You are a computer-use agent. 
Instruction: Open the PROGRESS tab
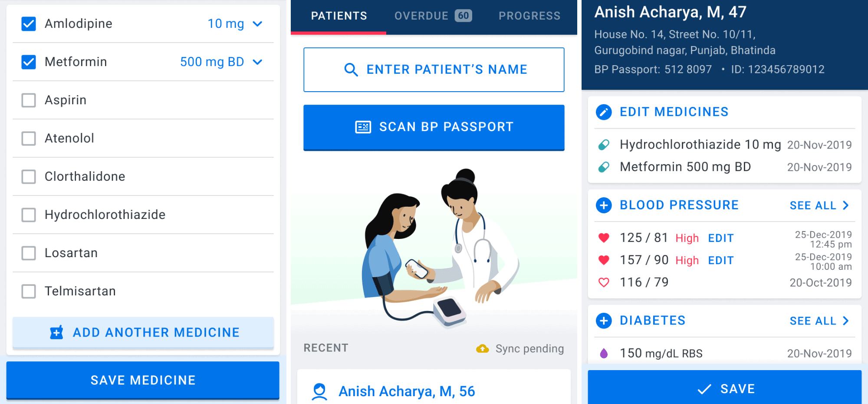[529, 16]
